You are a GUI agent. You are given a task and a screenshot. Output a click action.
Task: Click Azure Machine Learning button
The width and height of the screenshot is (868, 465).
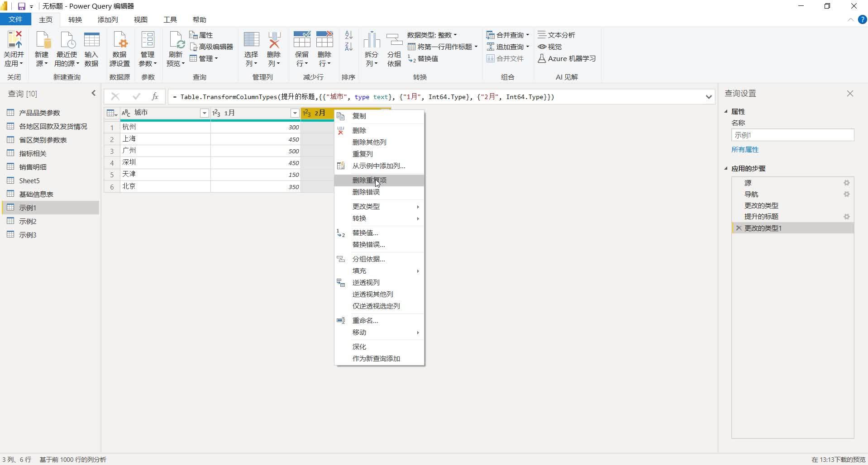[567, 58]
